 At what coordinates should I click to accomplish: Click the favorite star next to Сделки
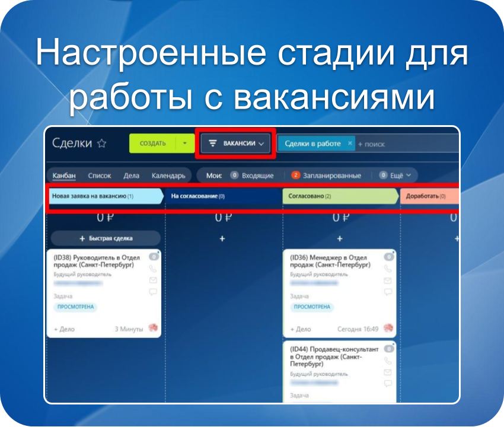point(102,143)
